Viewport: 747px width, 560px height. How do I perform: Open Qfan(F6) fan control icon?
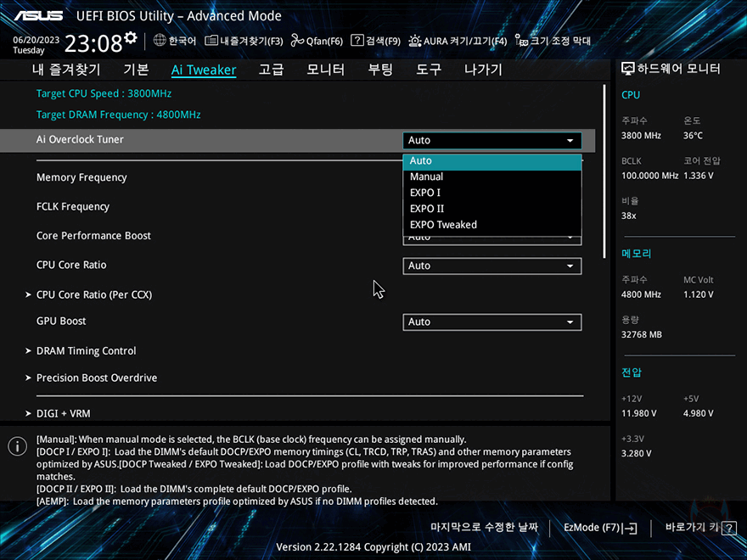(x=298, y=41)
